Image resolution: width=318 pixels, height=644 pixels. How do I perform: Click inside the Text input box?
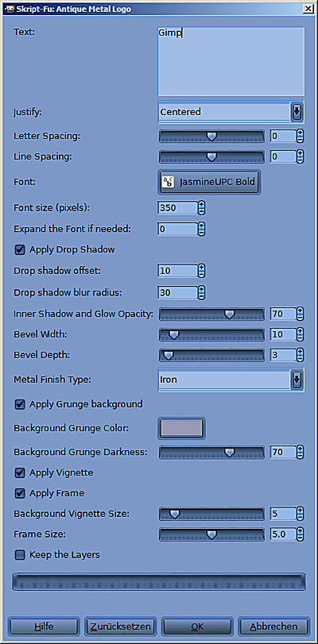(x=231, y=62)
